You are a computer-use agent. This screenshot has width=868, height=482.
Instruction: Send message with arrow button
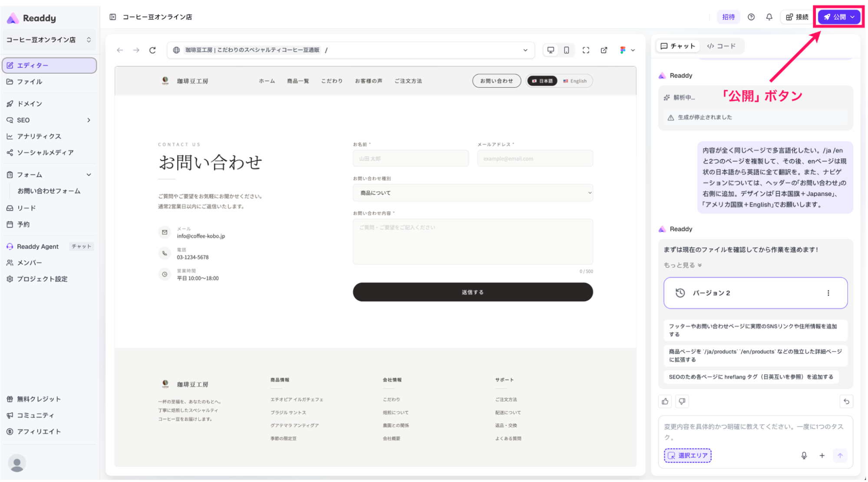(840, 456)
